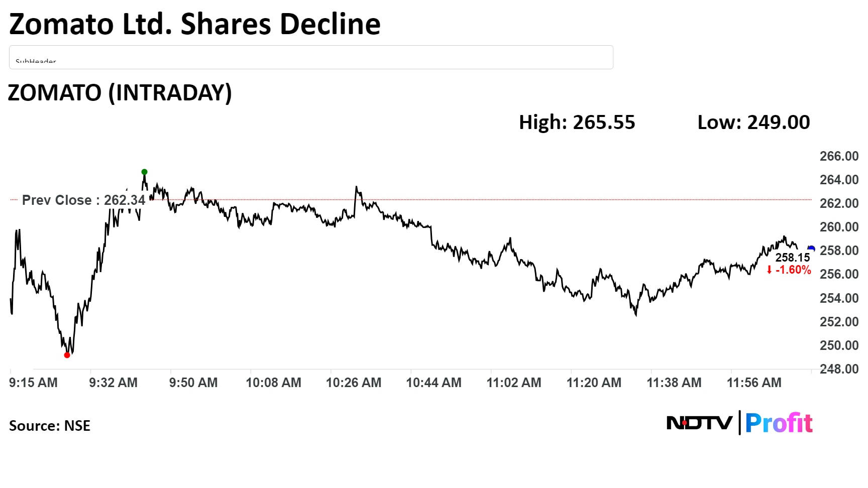Click the 266.00 price axis label

tap(839, 156)
